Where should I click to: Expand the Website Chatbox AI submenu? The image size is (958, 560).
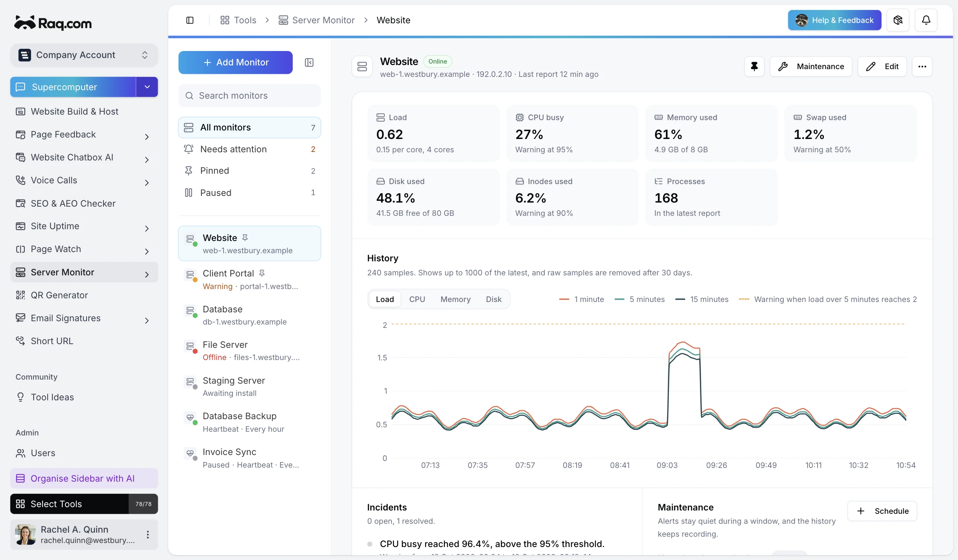coord(147,160)
